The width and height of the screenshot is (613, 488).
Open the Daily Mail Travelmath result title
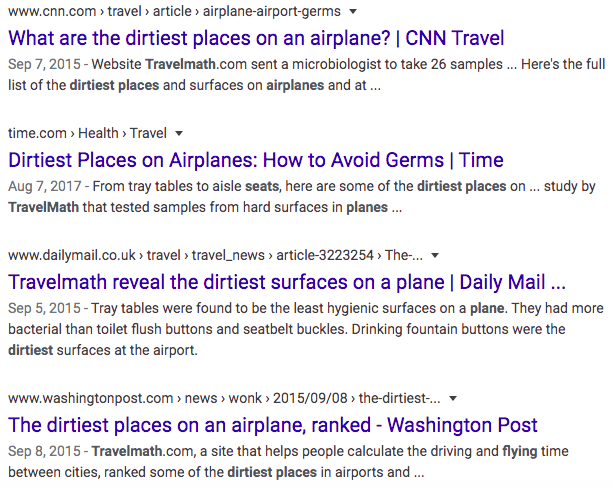(x=287, y=281)
